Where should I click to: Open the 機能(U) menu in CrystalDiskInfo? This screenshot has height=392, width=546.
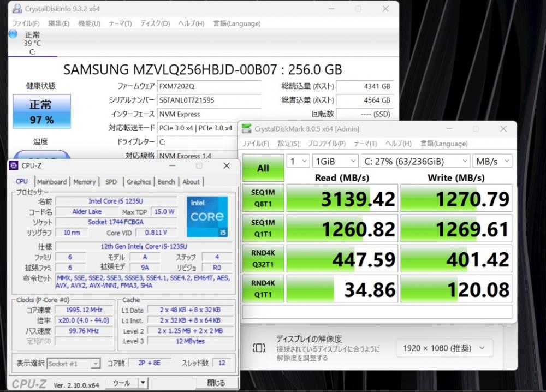pos(89,23)
